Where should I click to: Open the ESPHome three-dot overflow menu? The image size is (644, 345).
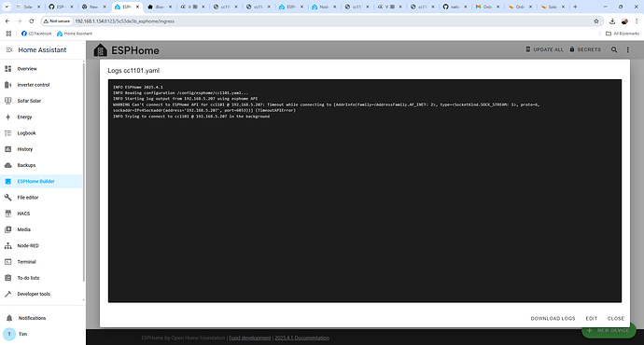point(627,49)
